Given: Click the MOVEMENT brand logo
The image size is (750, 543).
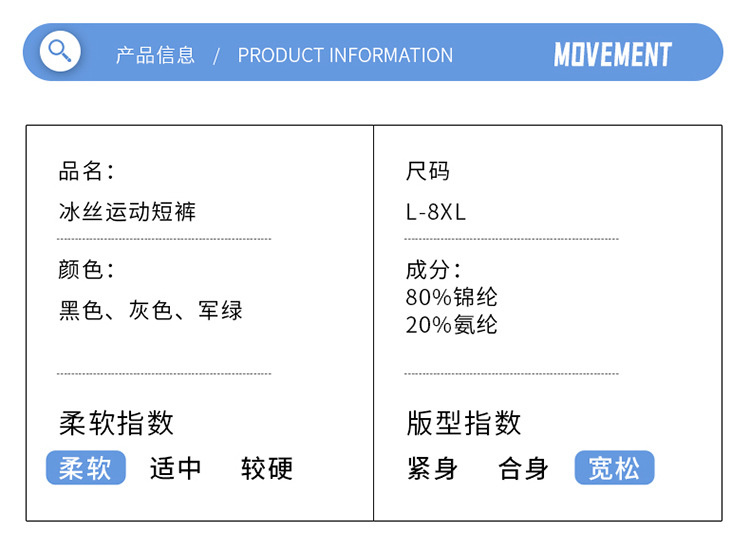Looking at the screenshot, I should click(612, 54).
